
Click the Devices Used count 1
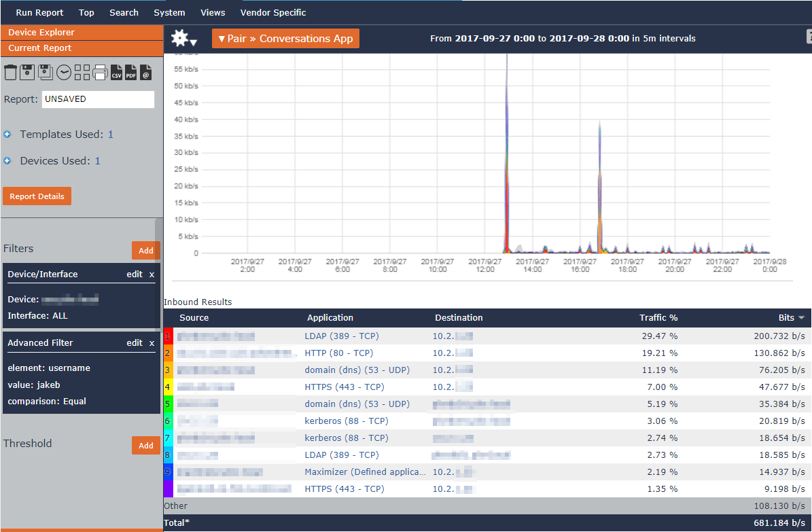97,161
